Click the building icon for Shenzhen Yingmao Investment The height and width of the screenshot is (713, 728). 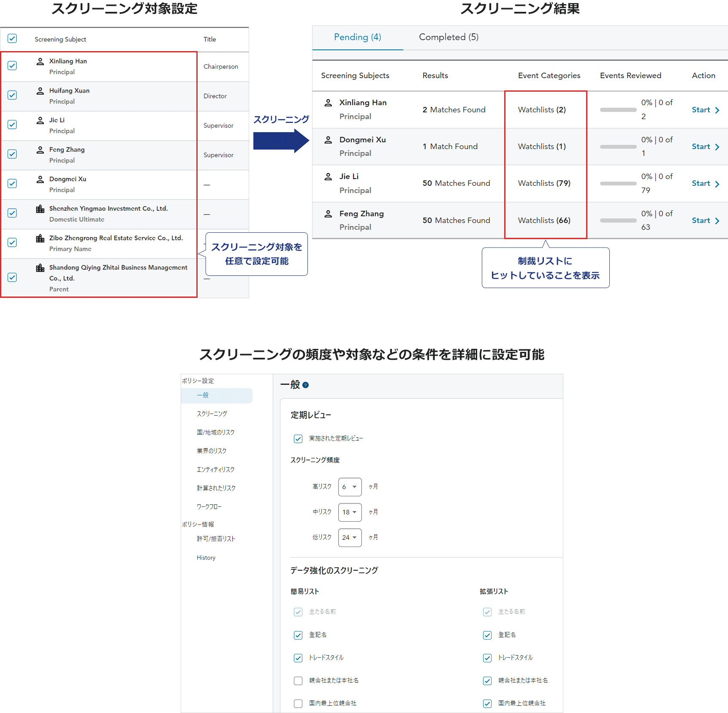(x=40, y=209)
